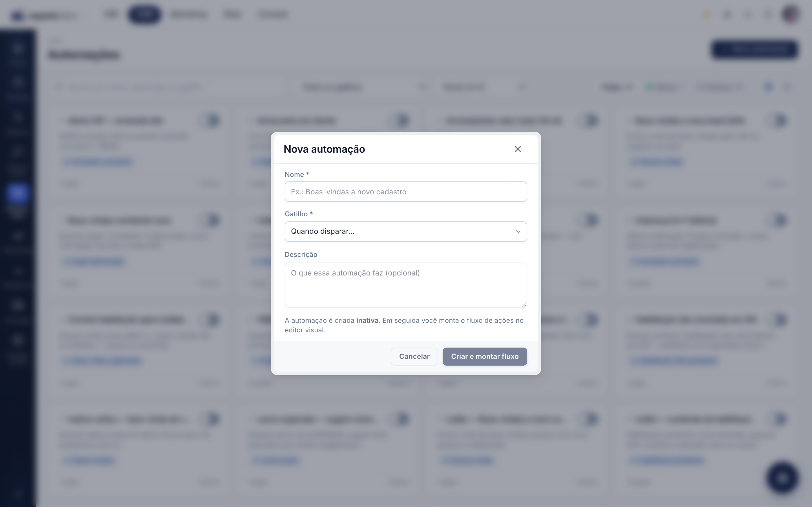Open the Gatilho 'Quando disparar...' dropdown

pos(406,232)
